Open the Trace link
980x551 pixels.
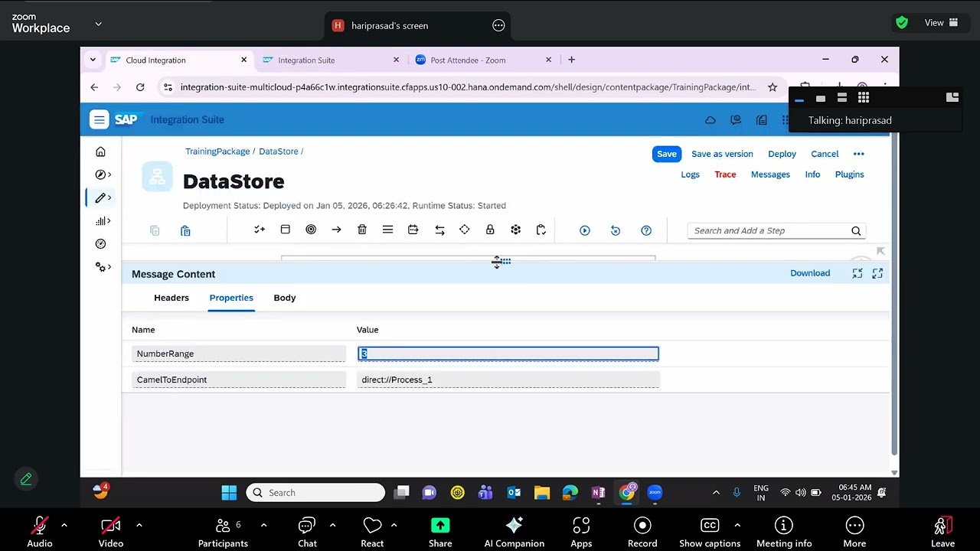pos(725,174)
